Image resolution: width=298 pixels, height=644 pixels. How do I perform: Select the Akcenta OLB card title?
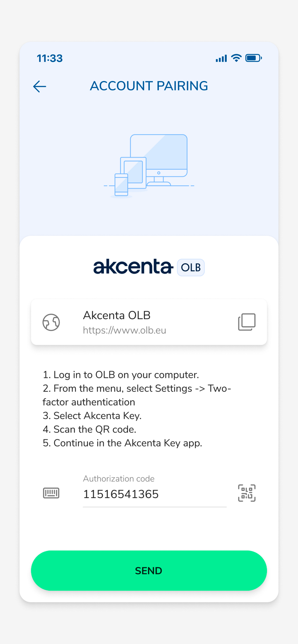(x=117, y=315)
